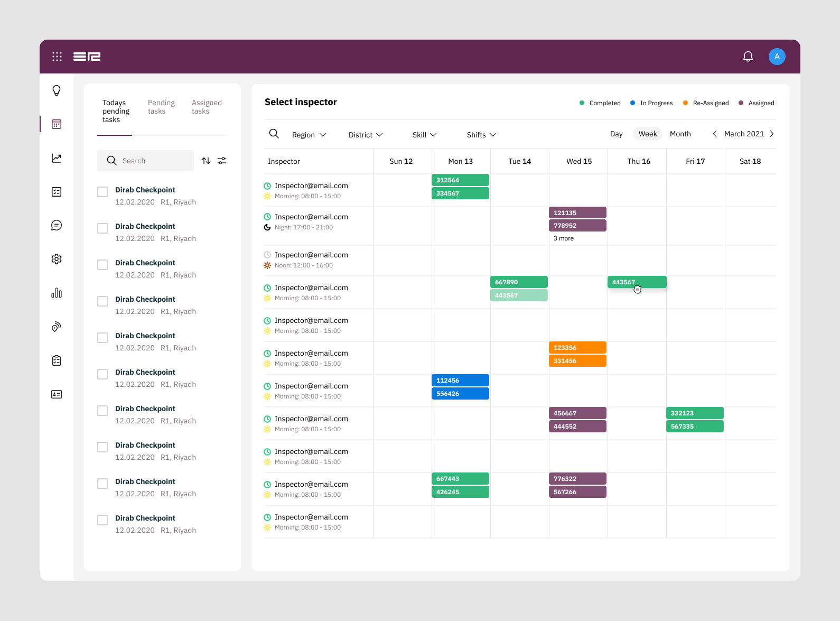Expand the Shifts filter dropdown
This screenshot has width=840, height=621.
(481, 135)
